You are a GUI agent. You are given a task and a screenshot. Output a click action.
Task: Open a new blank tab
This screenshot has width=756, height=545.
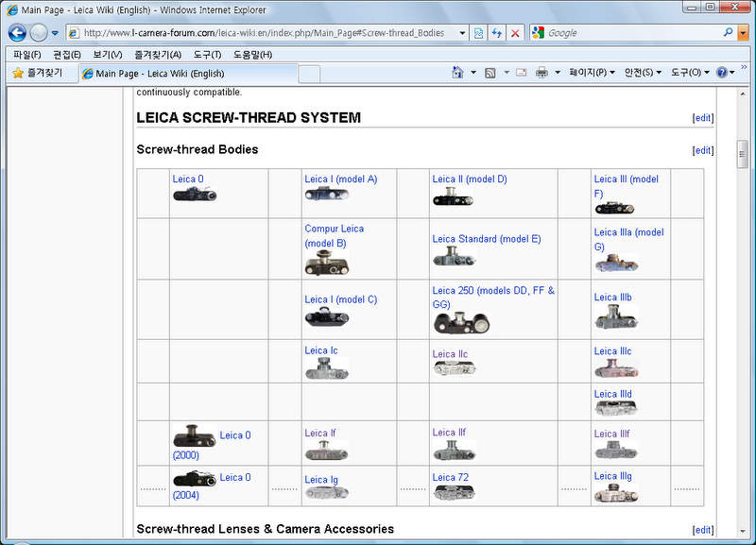click(x=309, y=75)
